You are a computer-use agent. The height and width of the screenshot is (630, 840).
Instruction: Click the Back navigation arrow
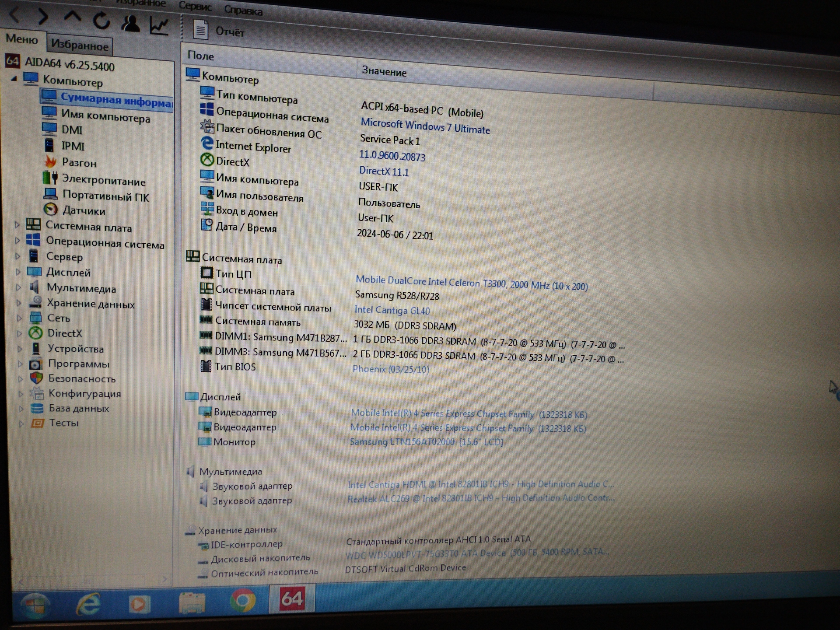(x=14, y=16)
